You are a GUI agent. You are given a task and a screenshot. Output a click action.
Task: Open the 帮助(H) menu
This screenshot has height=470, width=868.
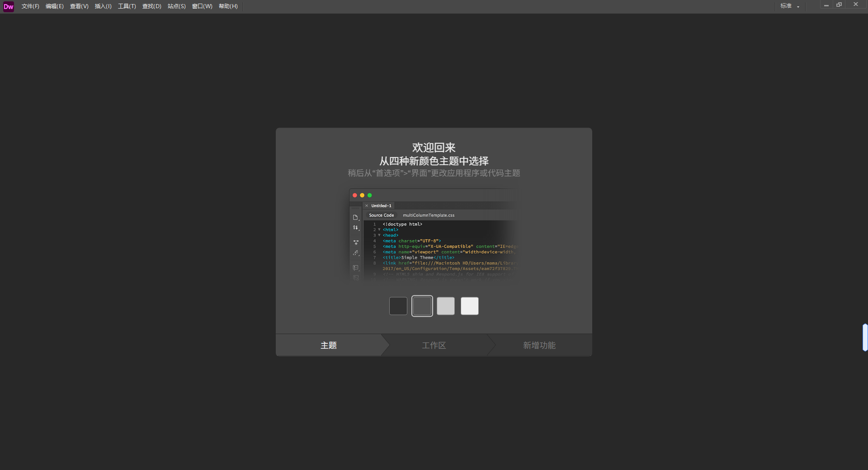point(228,6)
